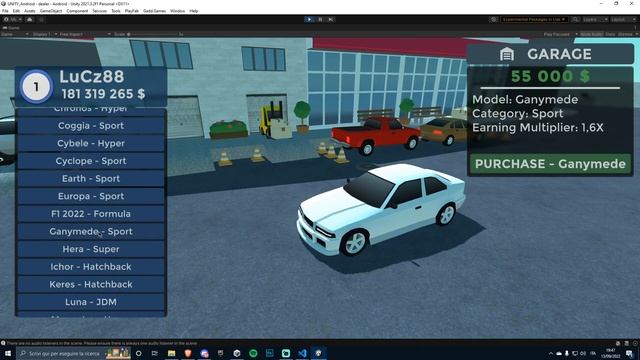640x360 pixels.
Task: Select Ichor - Hatchback from car list
Action: (x=91, y=267)
